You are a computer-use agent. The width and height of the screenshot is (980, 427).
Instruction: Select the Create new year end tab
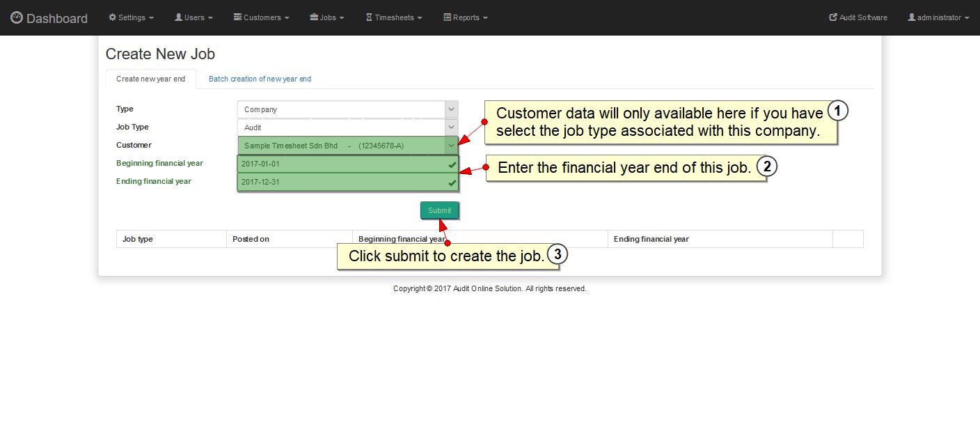click(x=150, y=79)
